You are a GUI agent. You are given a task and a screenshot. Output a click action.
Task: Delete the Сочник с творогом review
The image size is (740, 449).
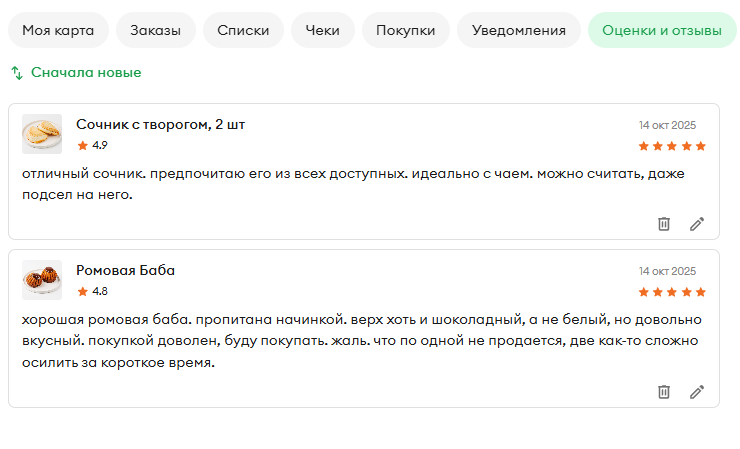coord(664,223)
